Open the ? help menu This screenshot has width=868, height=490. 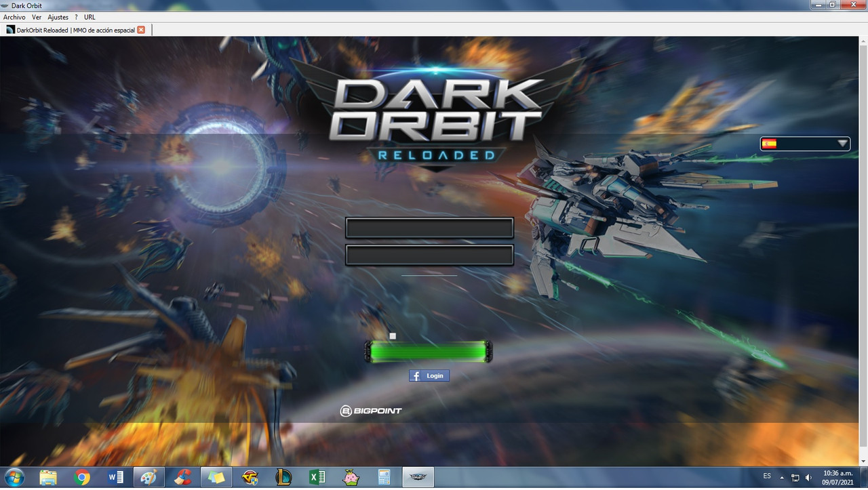(x=76, y=17)
